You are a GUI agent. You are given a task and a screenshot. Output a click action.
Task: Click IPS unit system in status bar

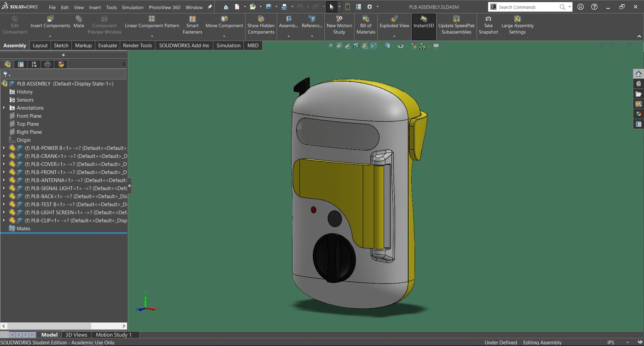click(611, 342)
